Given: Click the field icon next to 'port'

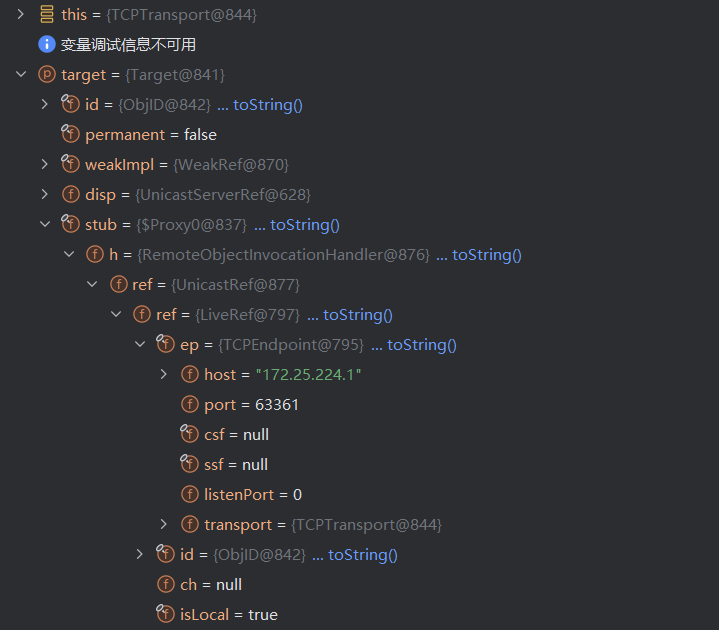Looking at the screenshot, I should coord(189,404).
